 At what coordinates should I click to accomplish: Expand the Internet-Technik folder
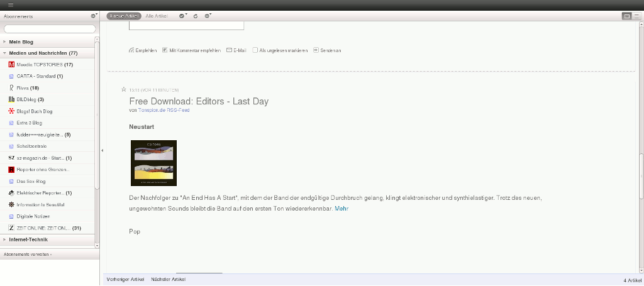coord(4,239)
